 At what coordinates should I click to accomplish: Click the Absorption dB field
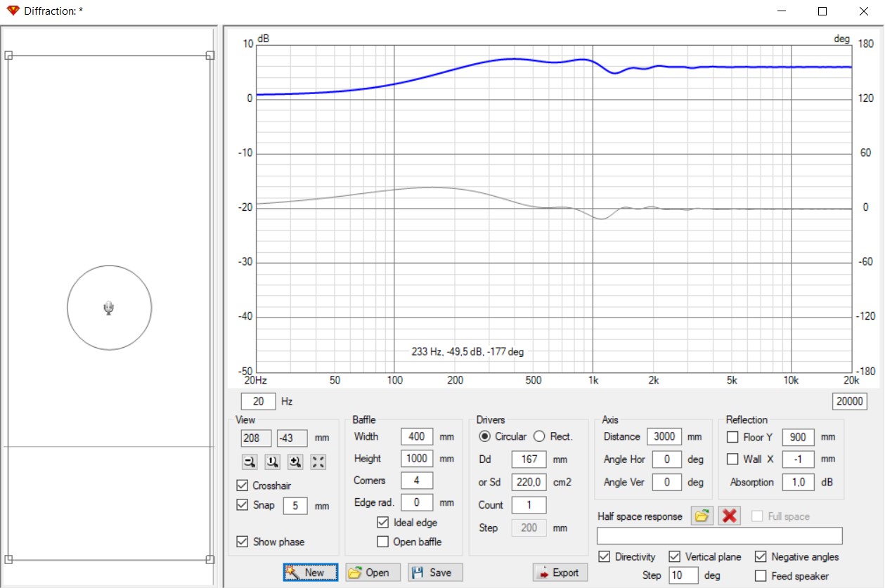[798, 482]
